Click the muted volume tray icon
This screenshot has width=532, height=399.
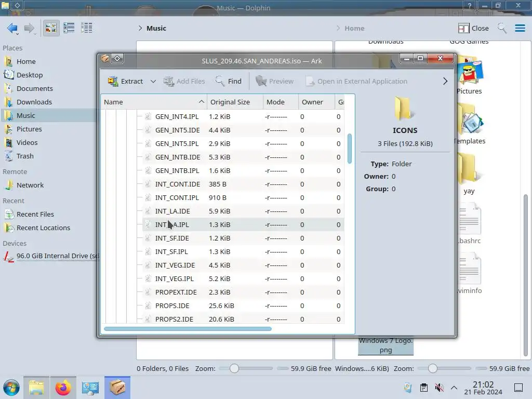(x=439, y=388)
